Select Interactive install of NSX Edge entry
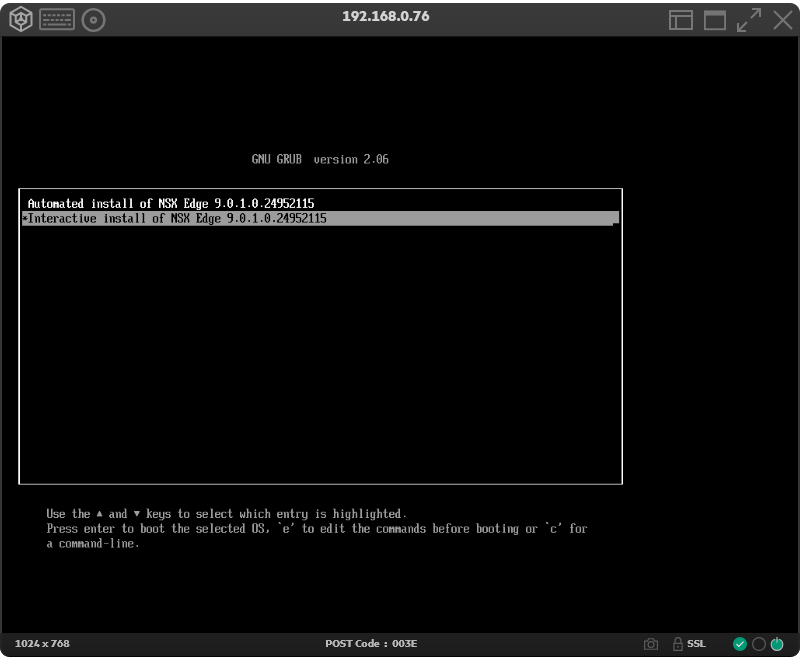Screen dimensions: 804x661 175,218
